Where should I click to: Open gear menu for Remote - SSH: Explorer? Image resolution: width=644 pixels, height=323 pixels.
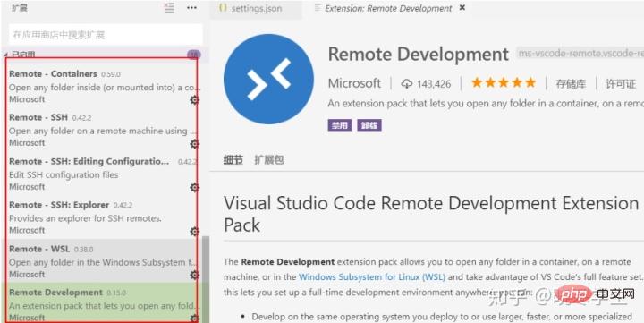click(x=195, y=232)
